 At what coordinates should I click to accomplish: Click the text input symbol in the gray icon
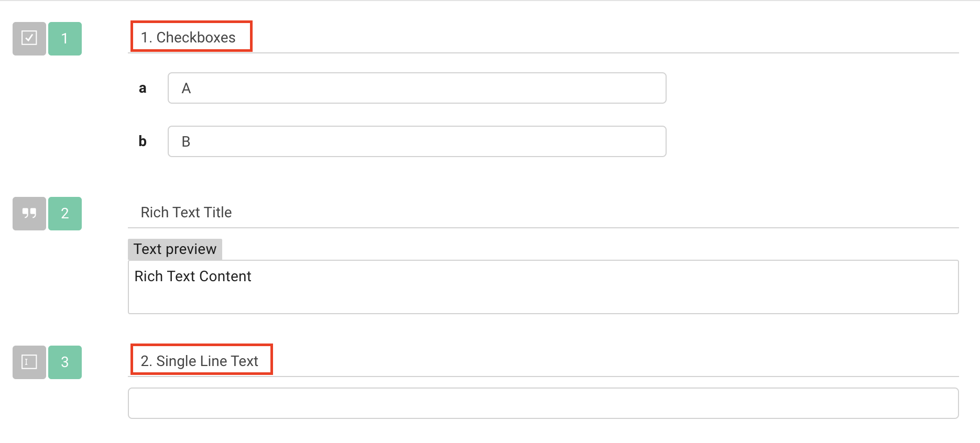point(29,362)
